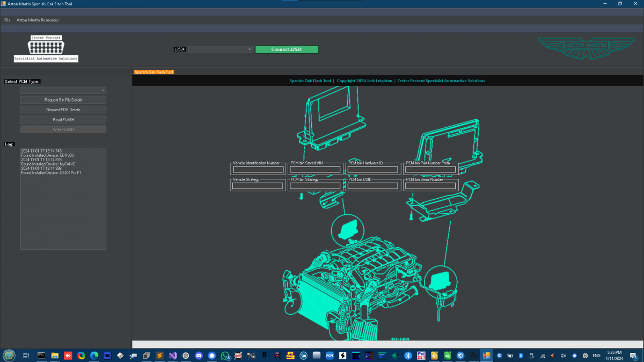
Task: Click log line mentioning CDR900
Action: [x=47, y=155]
